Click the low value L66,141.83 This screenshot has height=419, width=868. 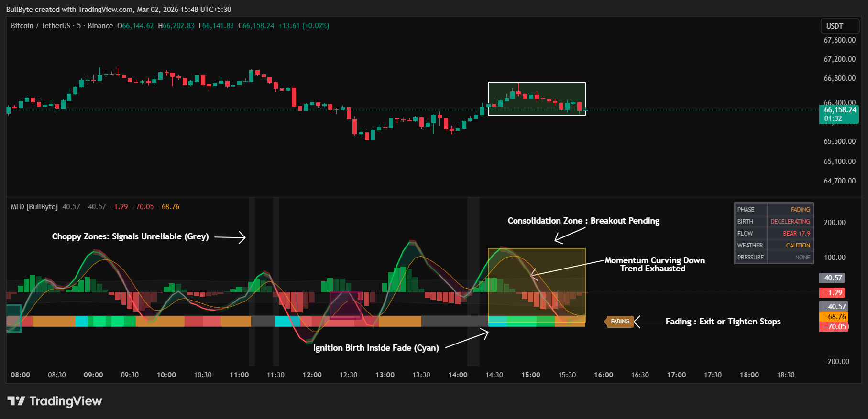pyautogui.click(x=216, y=26)
